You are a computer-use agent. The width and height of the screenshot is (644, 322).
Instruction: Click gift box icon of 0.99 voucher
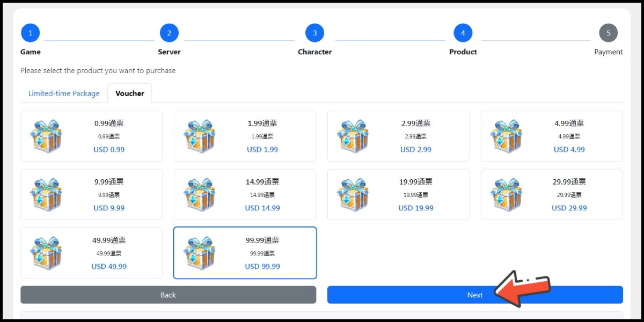(x=46, y=136)
